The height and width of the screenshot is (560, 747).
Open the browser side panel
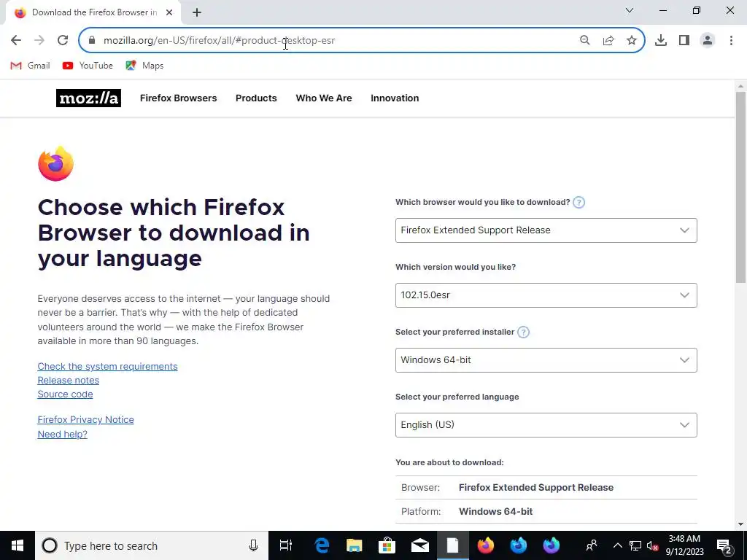click(x=684, y=41)
